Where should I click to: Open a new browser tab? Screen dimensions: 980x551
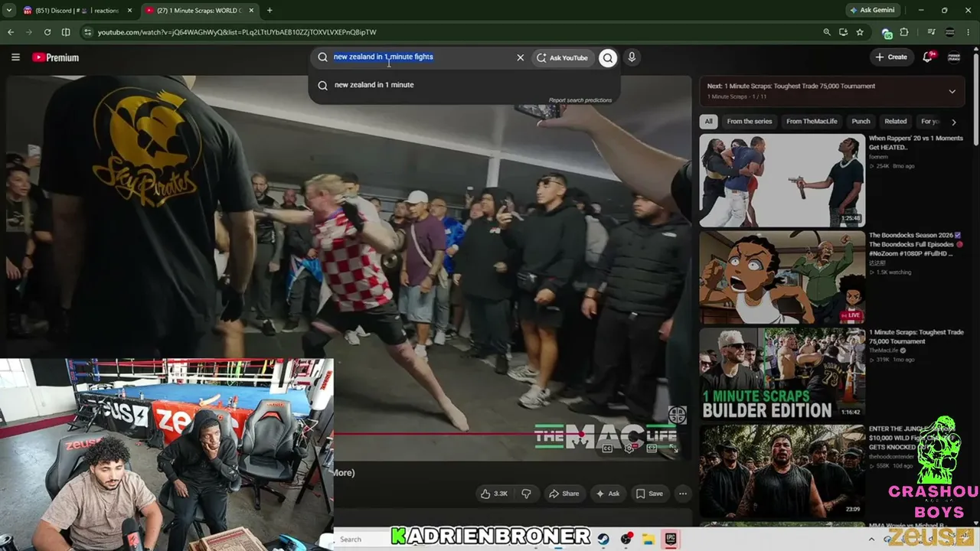269,11
